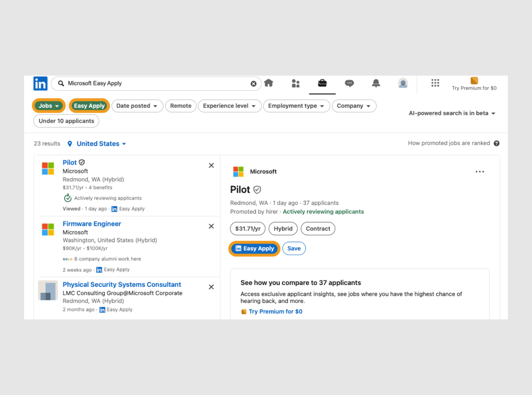The height and width of the screenshot is (395, 532).
Task: Open My Network people icon
Action: (296, 83)
